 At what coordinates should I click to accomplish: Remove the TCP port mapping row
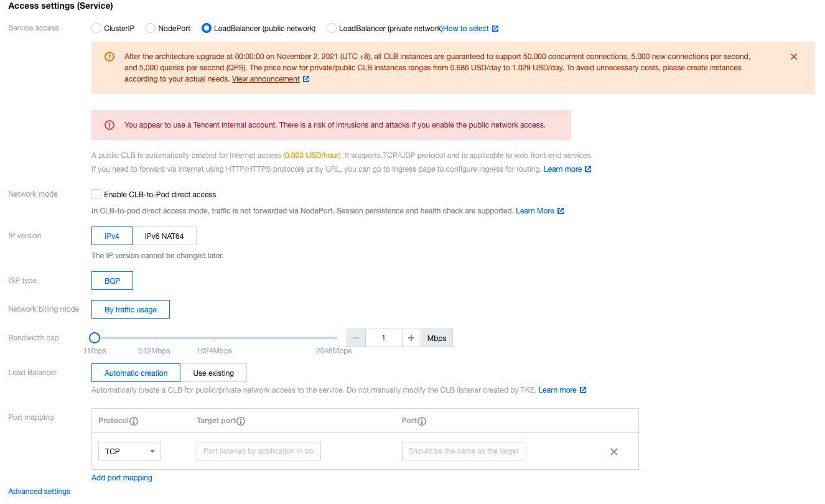tap(613, 452)
